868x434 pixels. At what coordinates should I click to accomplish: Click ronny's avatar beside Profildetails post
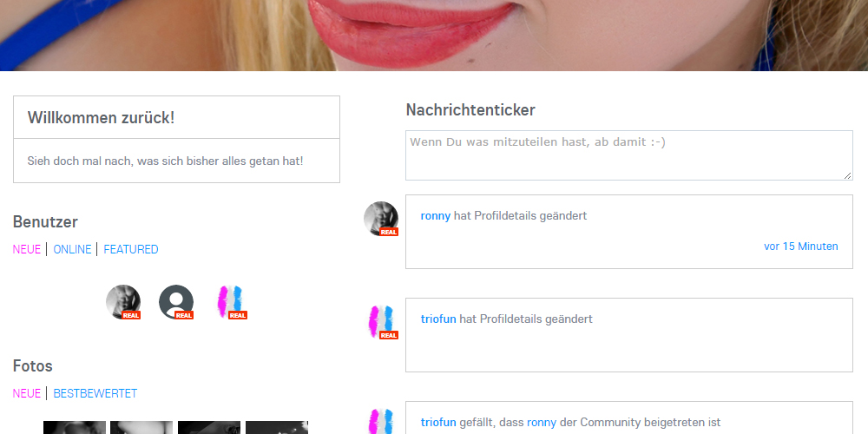381,219
